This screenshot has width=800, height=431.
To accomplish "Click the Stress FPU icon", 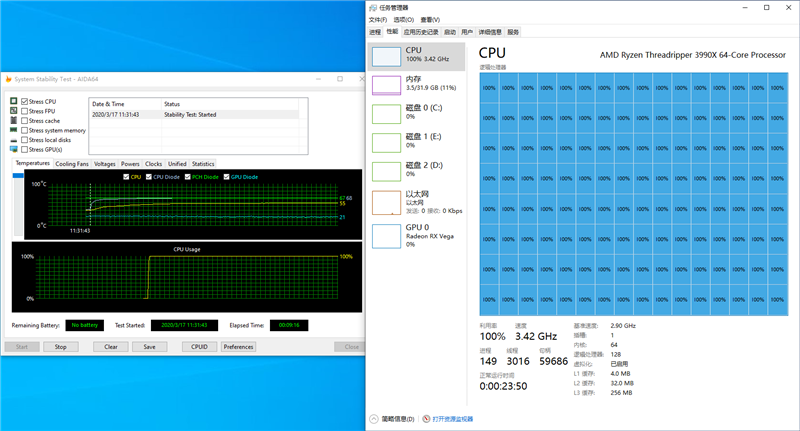I will tap(14, 111).
